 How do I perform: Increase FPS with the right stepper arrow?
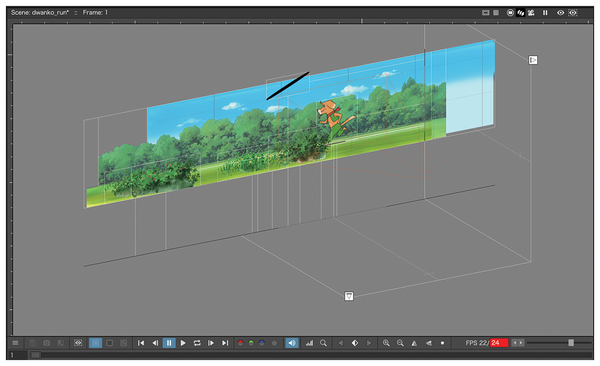(521, 343)
